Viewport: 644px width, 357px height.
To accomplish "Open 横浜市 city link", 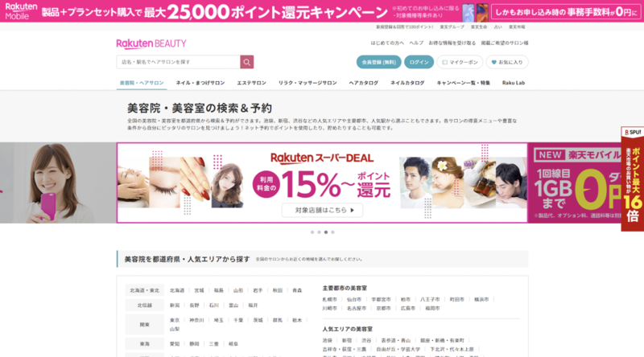I will [x=481, y=300].
